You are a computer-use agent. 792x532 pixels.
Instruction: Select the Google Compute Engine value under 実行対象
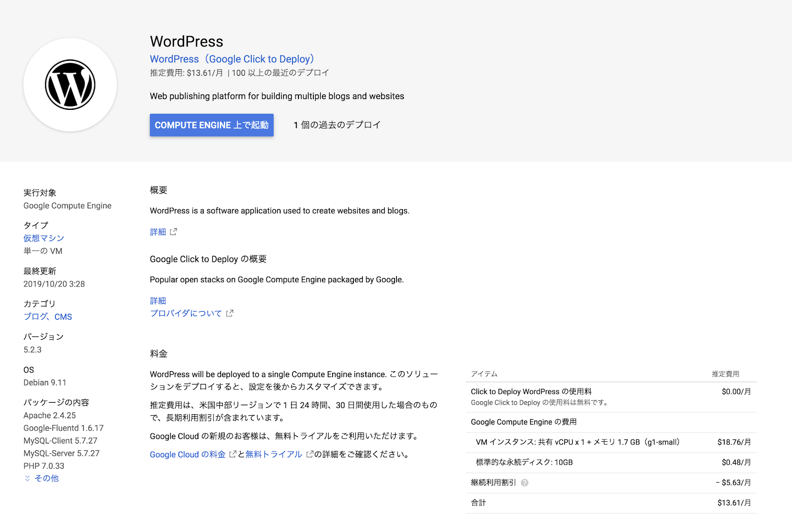tap(67, 206)
